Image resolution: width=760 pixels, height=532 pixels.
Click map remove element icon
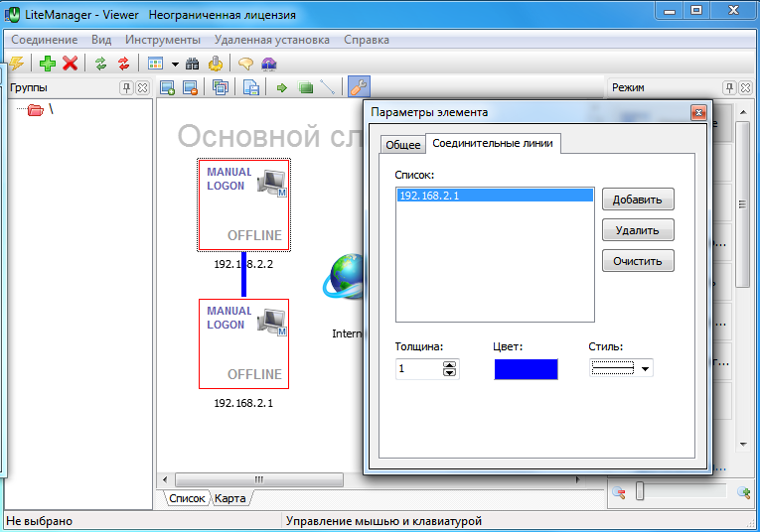click(190, 87)
